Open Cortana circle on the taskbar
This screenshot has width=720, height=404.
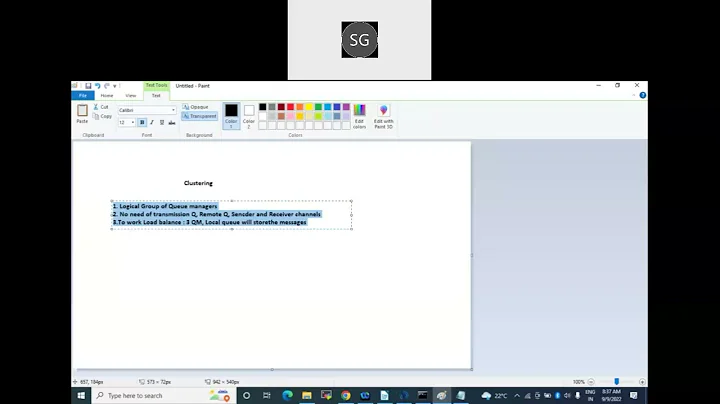tap(247, 395)
